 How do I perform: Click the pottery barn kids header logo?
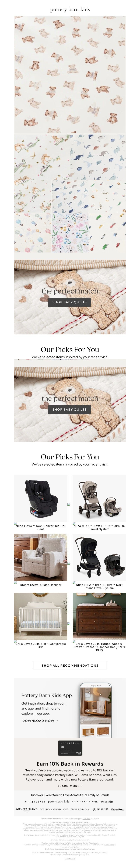tap(70, 9)
